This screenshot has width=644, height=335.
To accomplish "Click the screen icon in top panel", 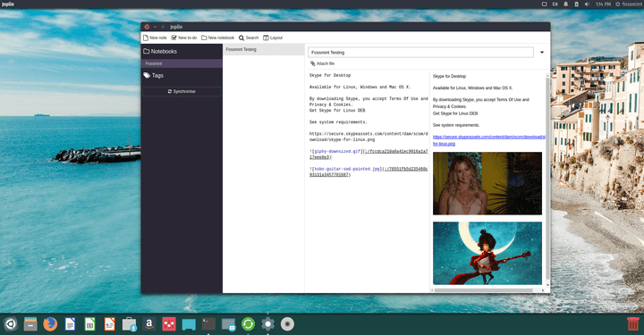I will pyautogui.click(x=544, y=4).
